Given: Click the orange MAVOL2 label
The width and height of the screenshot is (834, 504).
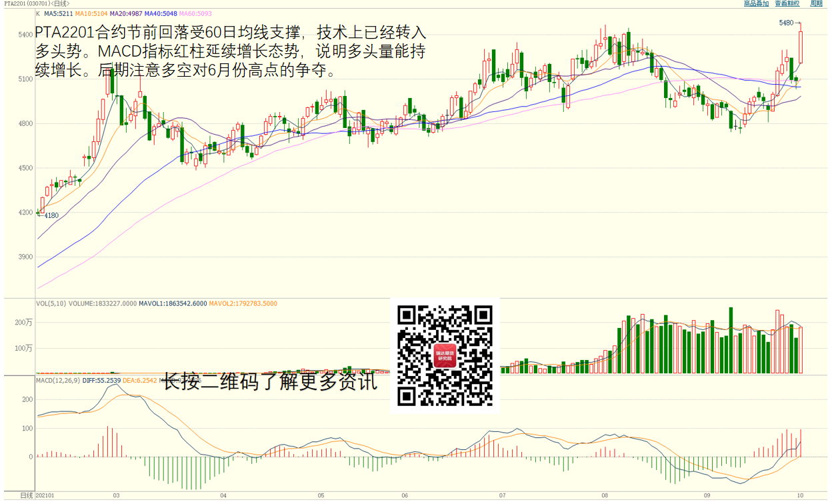Looking at the screenshot, I should click(243, 304).
